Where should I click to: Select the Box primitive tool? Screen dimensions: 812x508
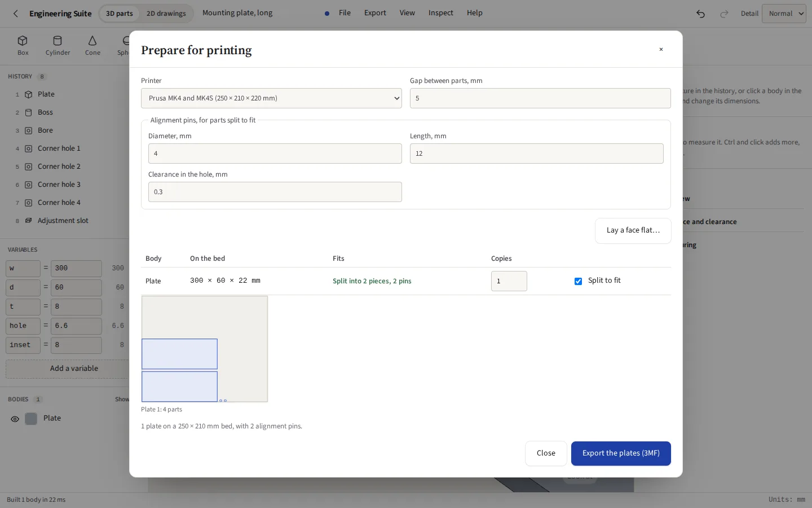[x=23, y=46]
